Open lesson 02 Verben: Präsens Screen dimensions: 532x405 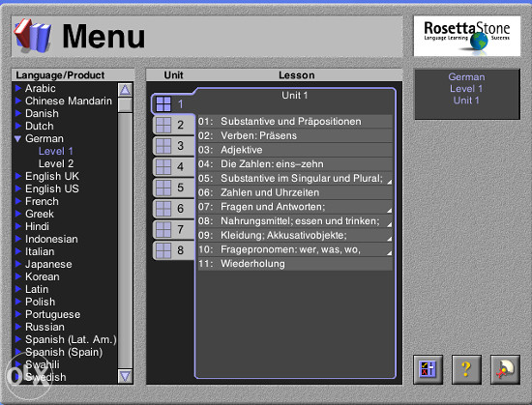click(295, 135)
